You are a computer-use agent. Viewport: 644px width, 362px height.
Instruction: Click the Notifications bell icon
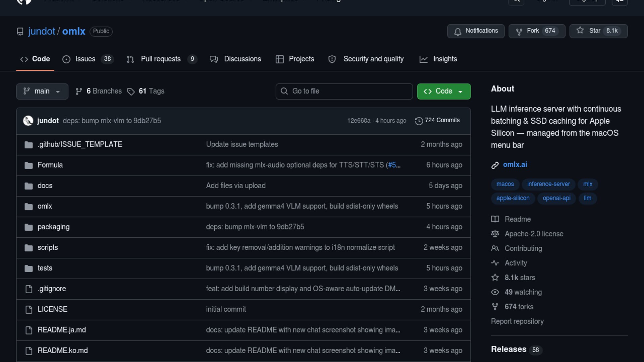point(458,31)
